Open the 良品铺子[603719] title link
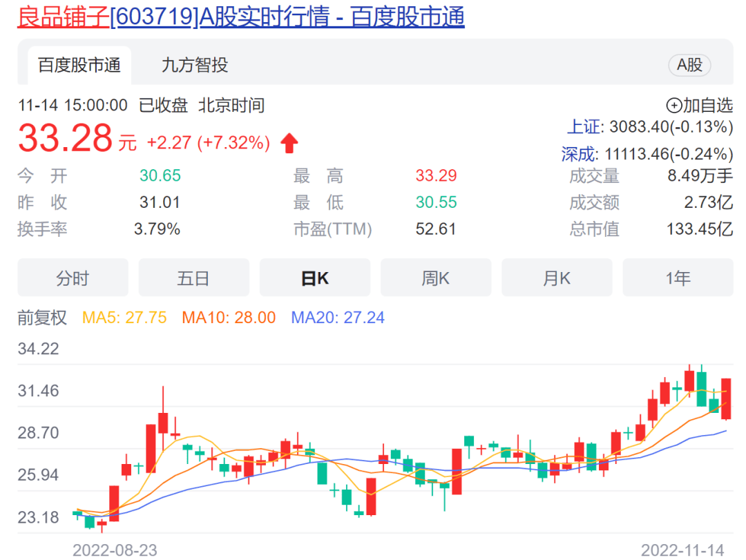Viewport: 746px width, 560px height. [x=241, y=17]
